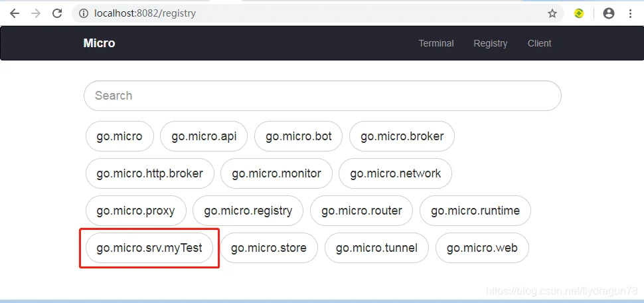
Task: Select the go.micro.broker service pill
Action: pyautogui.click(x=402, y=136)
